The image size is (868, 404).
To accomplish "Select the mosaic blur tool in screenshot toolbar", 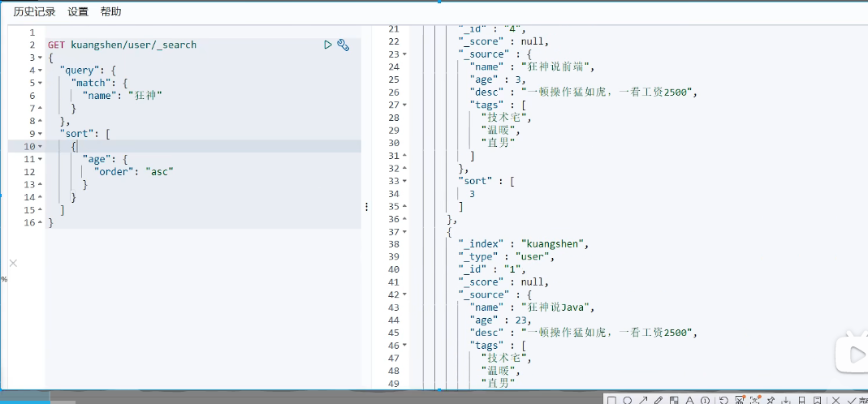I will coord(674,400).
